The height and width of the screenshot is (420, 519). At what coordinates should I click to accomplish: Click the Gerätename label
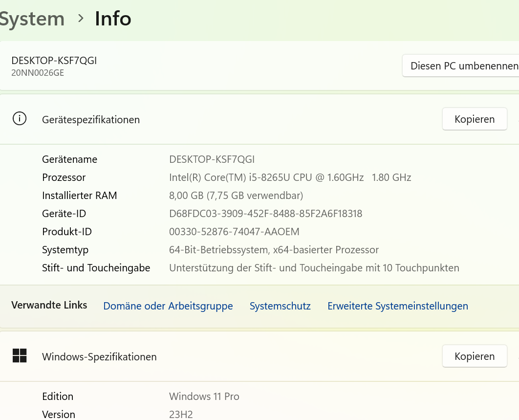pos(69,159)
